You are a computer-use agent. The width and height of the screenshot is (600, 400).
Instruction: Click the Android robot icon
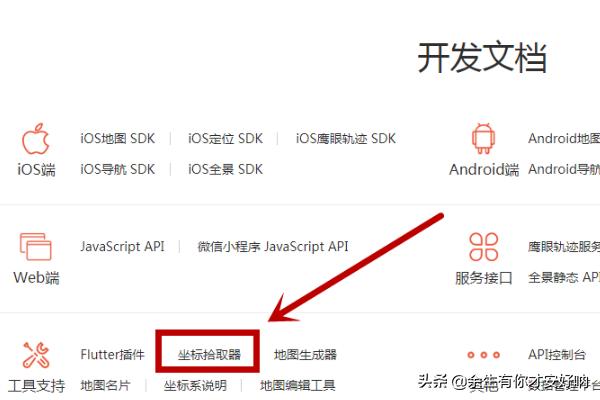click(484, 140)
